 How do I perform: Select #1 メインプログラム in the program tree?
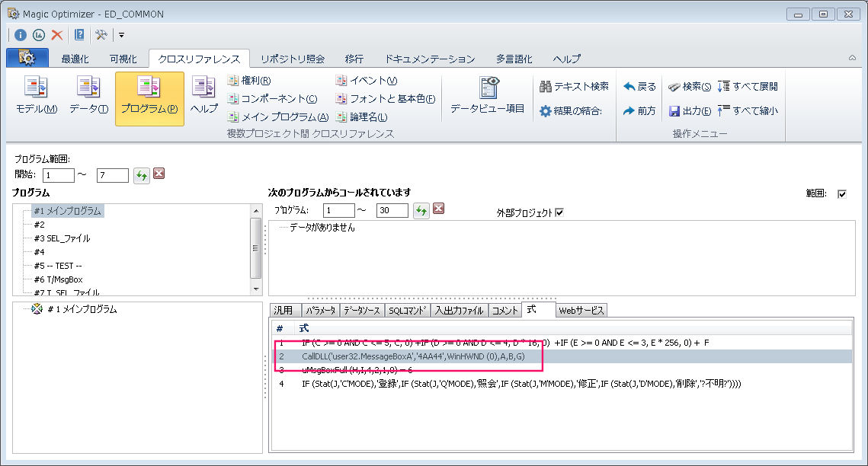click(x=68, y=211)
